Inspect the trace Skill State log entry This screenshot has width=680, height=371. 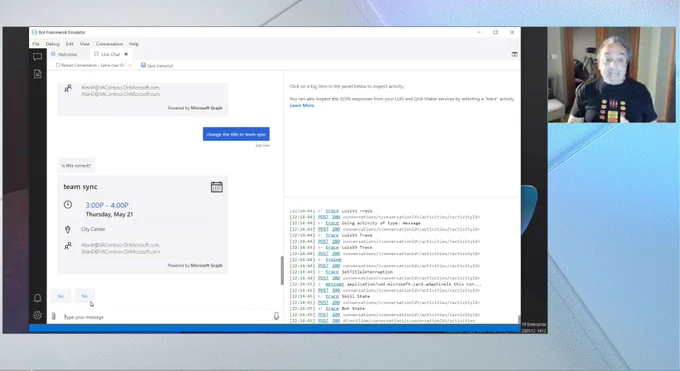pos(332,296)
